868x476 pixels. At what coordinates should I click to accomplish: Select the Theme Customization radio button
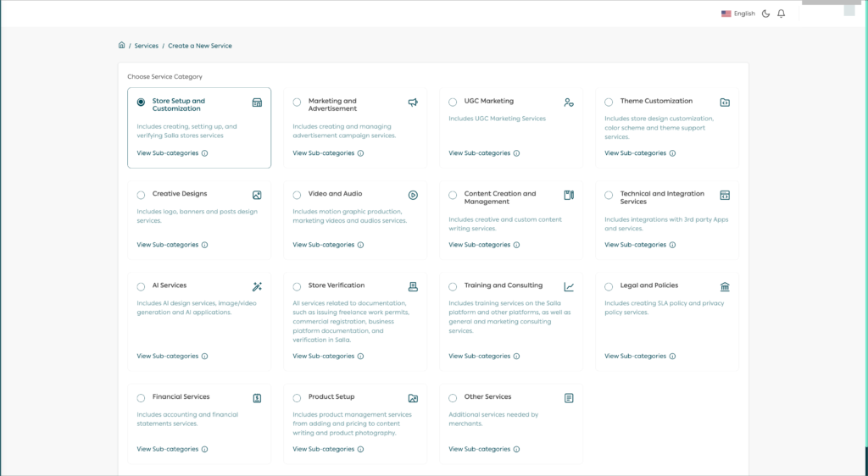coord(609,102)
